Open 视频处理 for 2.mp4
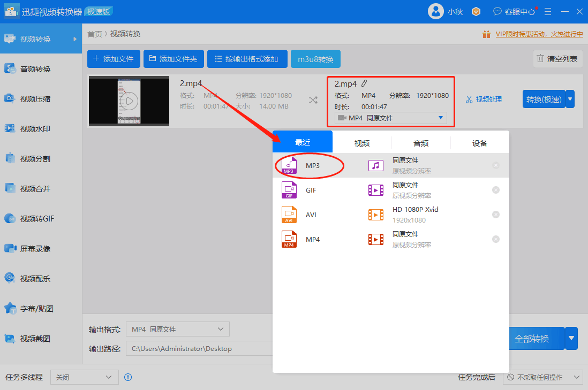This screenshot has height=390, width=588. coord(484,100)
